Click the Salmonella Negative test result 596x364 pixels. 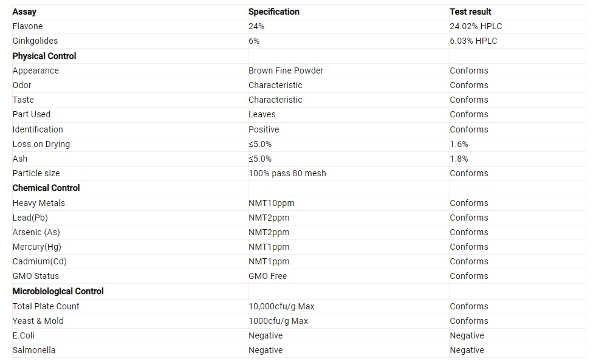[x=467, y=350]
